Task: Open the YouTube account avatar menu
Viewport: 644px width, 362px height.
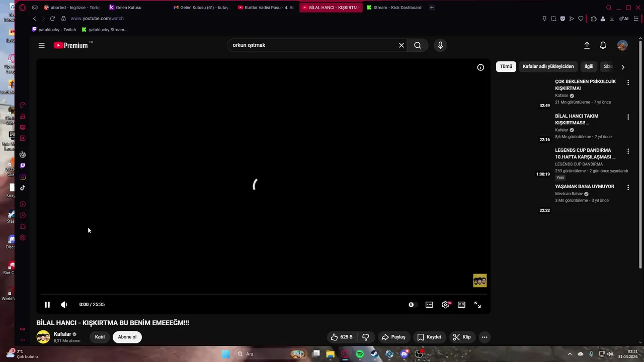Action: pos(622,45)
